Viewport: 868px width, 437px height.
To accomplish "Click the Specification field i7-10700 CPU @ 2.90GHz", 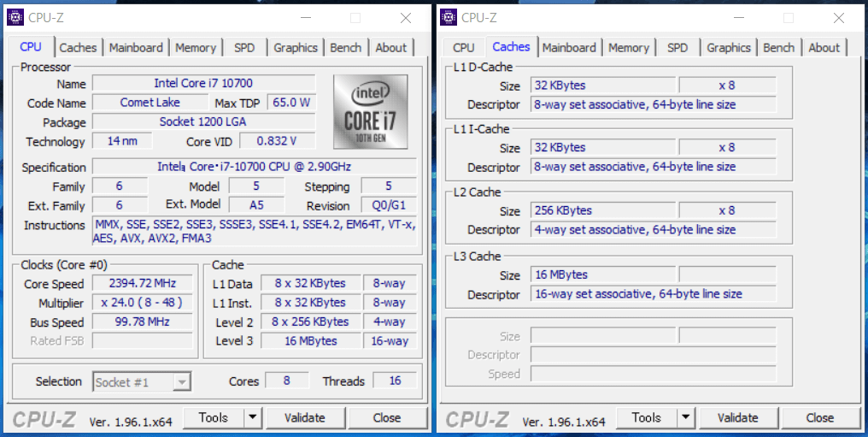I will click(255, 167).
